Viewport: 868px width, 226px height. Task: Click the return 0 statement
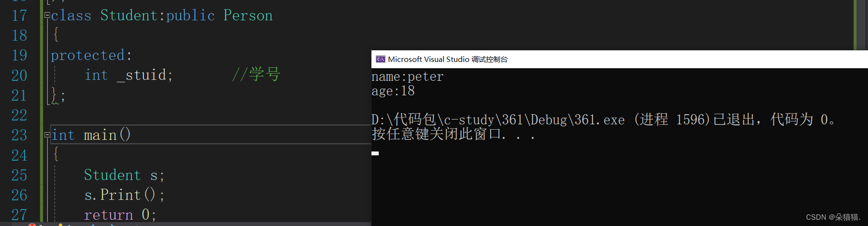point(120,215)
